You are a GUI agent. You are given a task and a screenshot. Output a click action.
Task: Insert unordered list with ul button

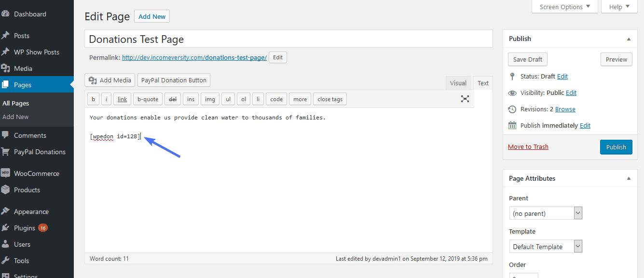click(228, 99)
